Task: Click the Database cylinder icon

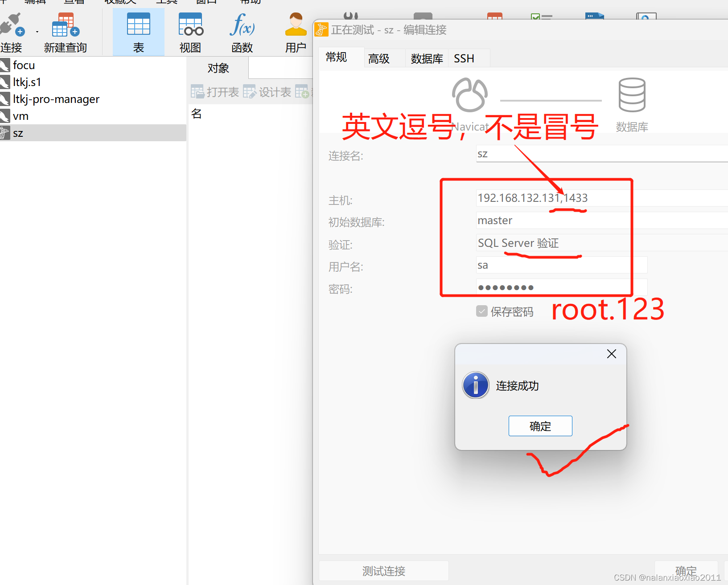Action: [x=632, y=95]
